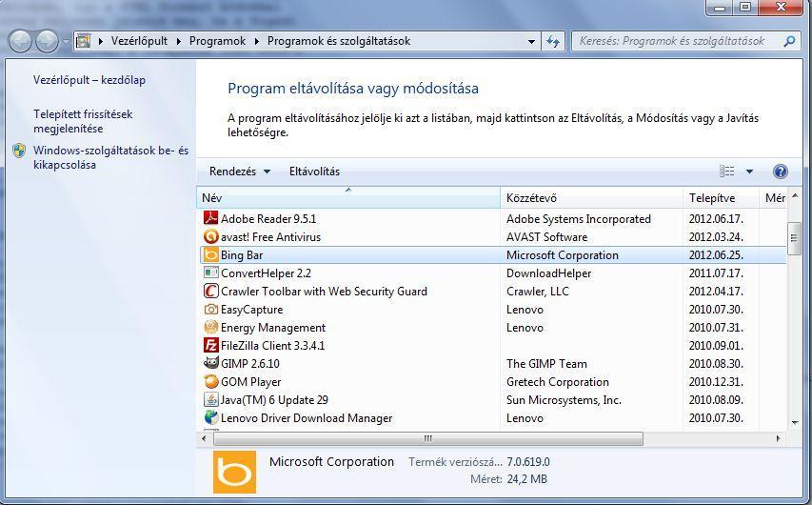This screenshot has width=812, height=505.
Task: Click the ConvertHelper 2.2 icon
Action: (x=210, y=273)
